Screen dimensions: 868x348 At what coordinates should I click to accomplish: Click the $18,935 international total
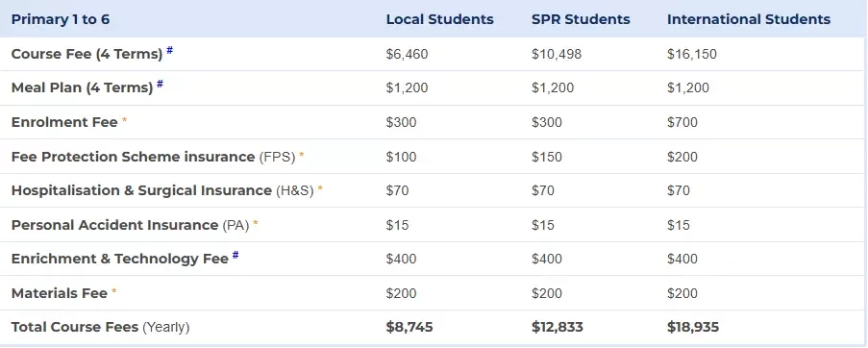tap(693, 327)
